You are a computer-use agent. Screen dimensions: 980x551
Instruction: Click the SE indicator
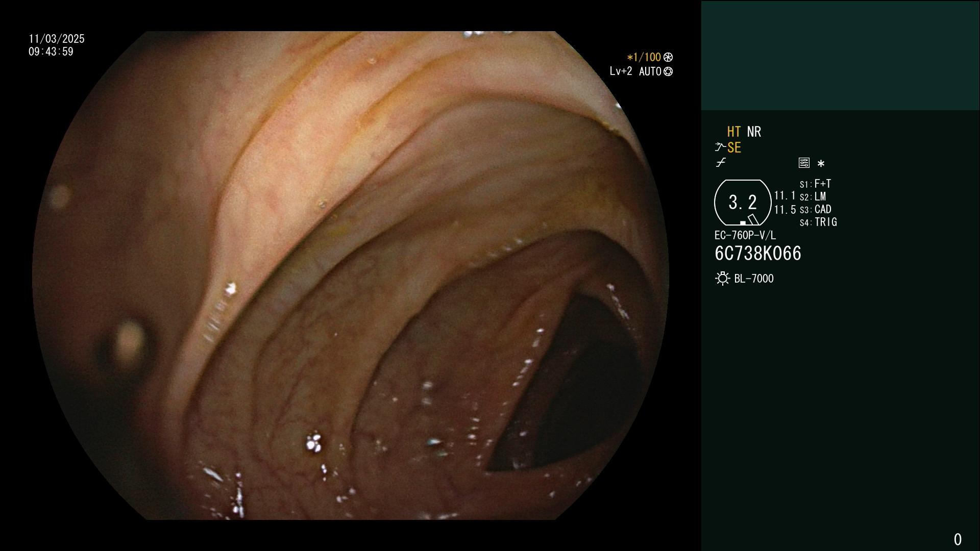[734, 148]
